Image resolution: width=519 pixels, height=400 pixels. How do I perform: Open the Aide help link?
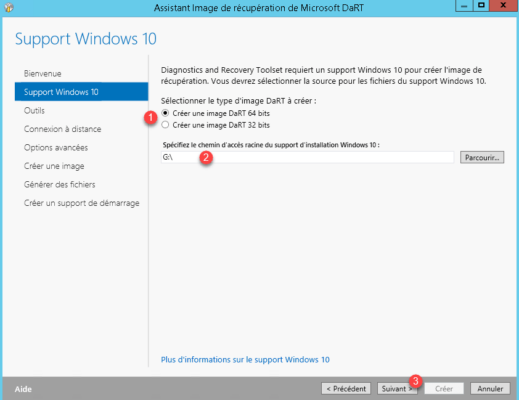(23, 389)
